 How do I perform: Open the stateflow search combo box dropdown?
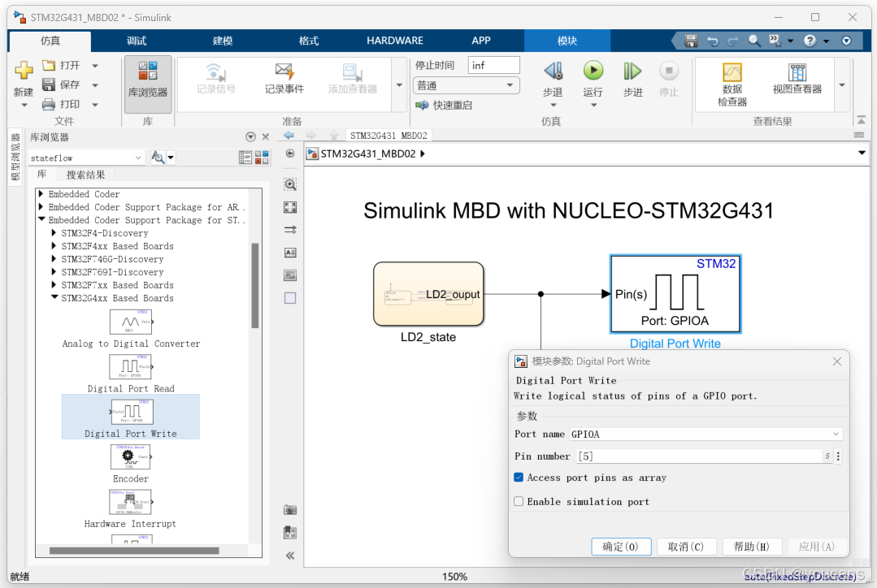138,158
